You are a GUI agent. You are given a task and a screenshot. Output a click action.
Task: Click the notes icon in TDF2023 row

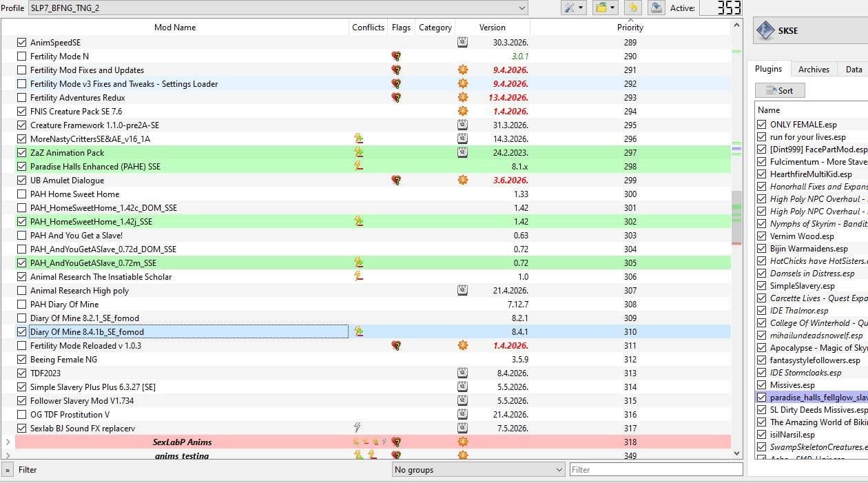point(462,373)
